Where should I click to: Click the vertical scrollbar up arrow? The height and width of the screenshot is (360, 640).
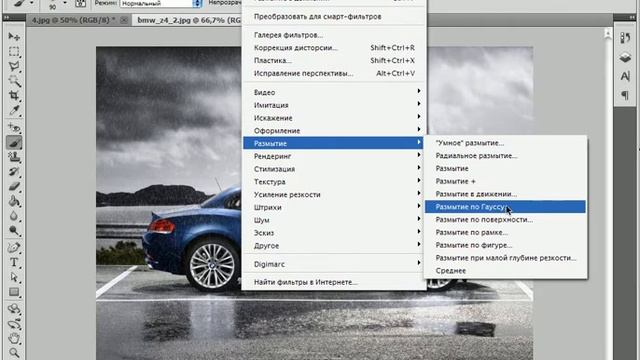(608, 33)
